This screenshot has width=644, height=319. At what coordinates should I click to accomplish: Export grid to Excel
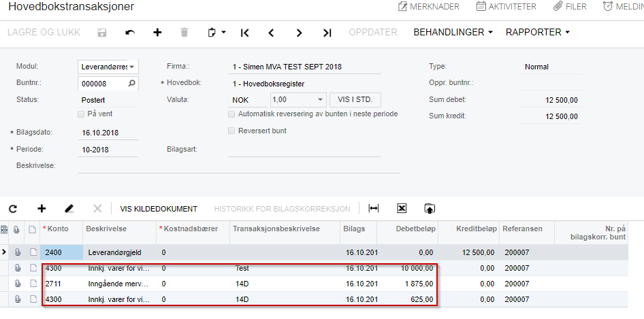click(x=402, y=209)
